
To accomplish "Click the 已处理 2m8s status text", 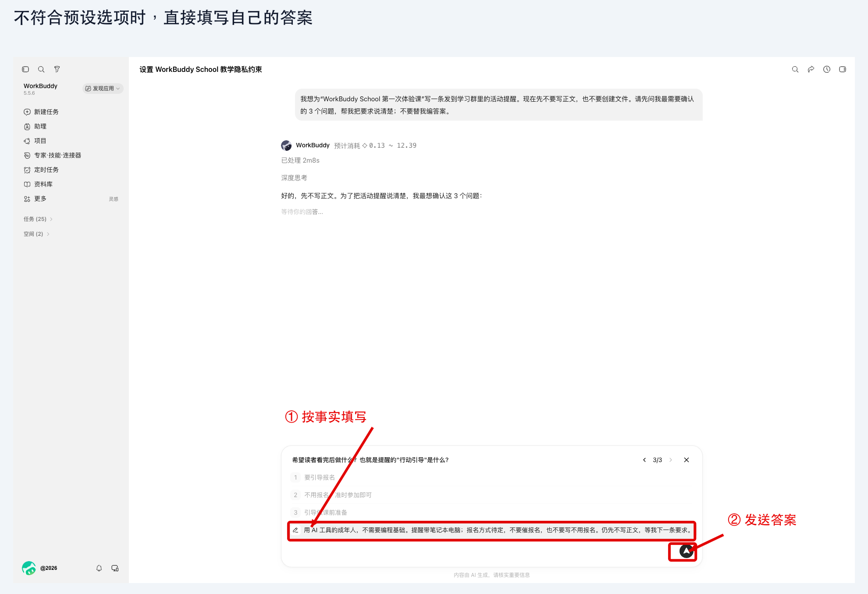I will pos(300,160).
